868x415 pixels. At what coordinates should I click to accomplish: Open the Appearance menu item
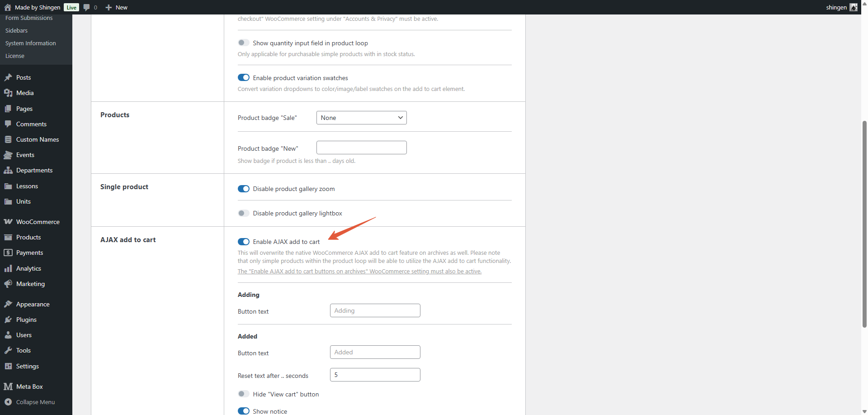pos(33,304)
